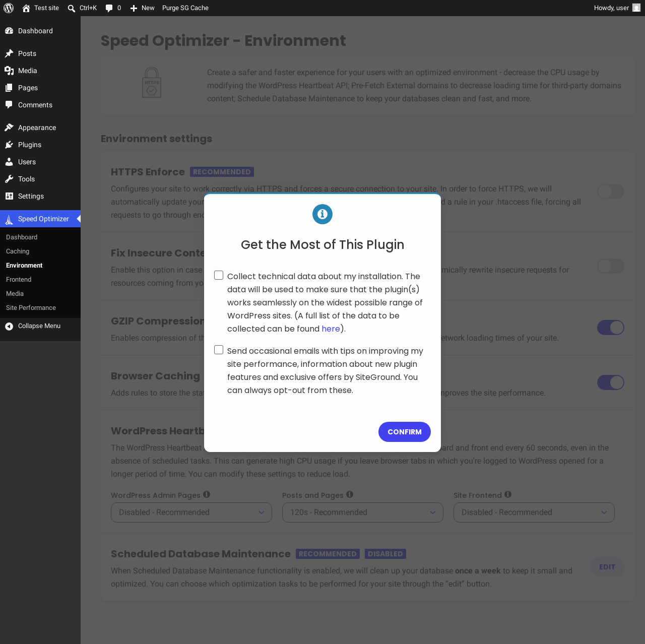Select the Environment submenu item
This screenshot has width=645, height=644.
click(24, 266)
